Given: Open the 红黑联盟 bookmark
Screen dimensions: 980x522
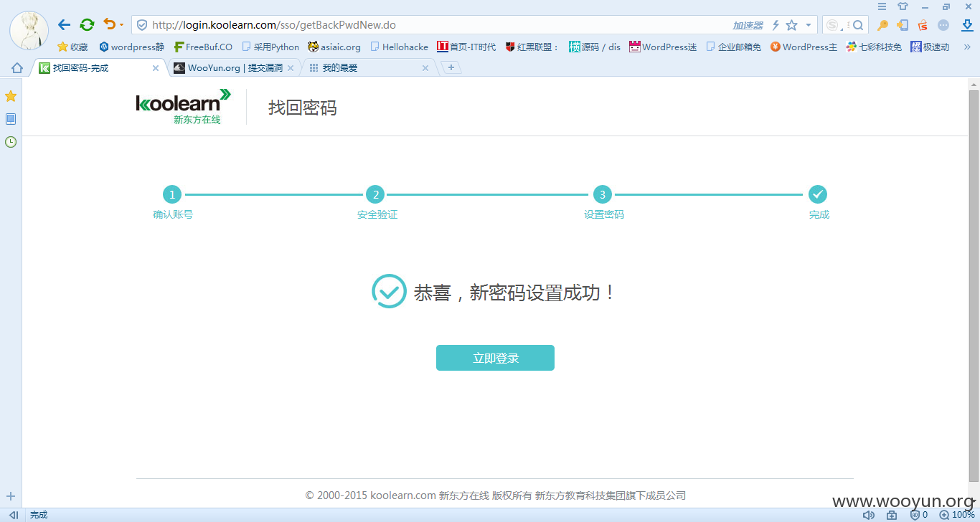Looking at the screenshot, I should [532, 47].
